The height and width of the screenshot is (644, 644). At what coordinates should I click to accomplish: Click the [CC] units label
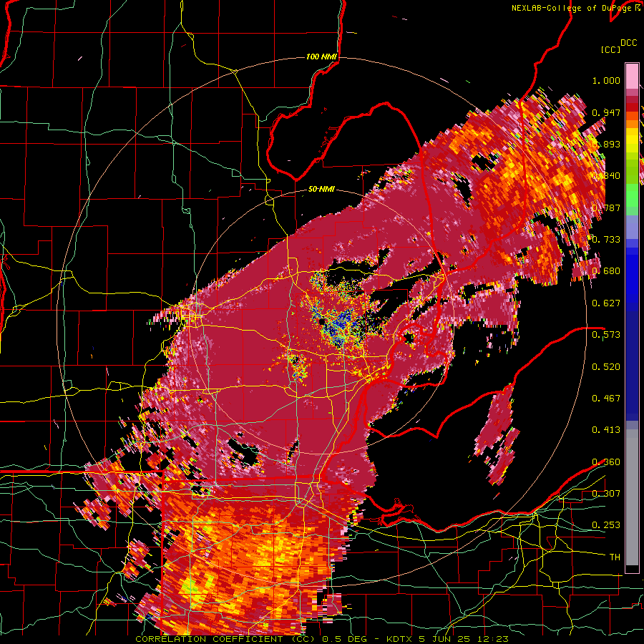610,49
